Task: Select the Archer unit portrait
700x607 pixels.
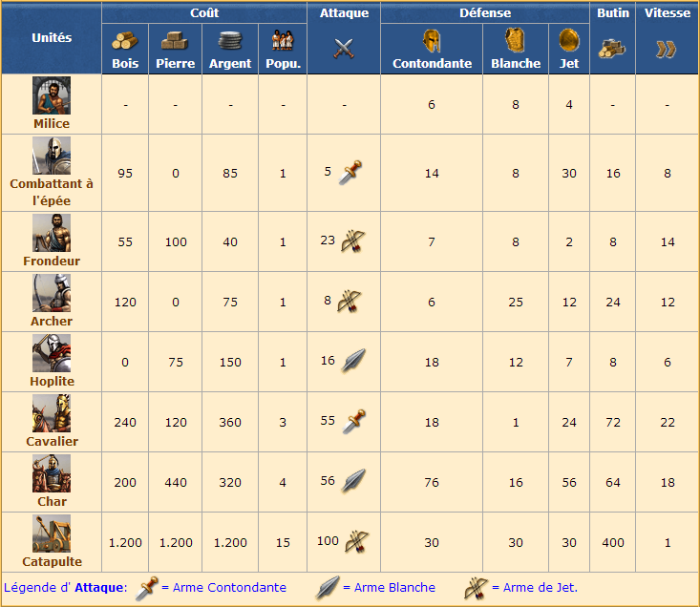Action: [x=52, y=293]
